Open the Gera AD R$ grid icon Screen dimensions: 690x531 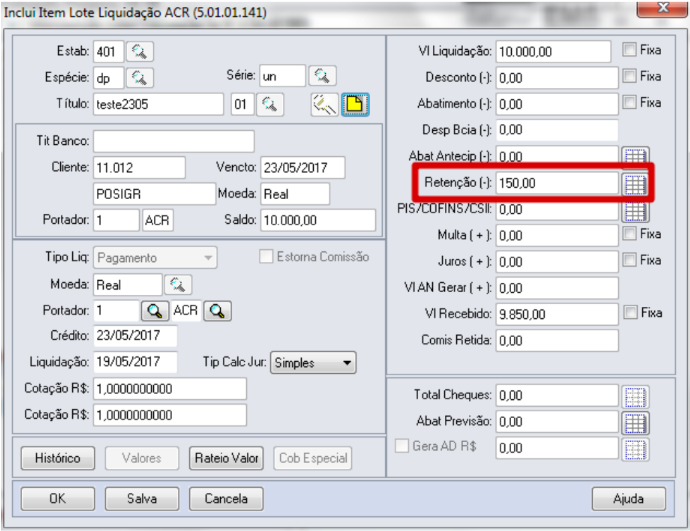tap(635, 450)
